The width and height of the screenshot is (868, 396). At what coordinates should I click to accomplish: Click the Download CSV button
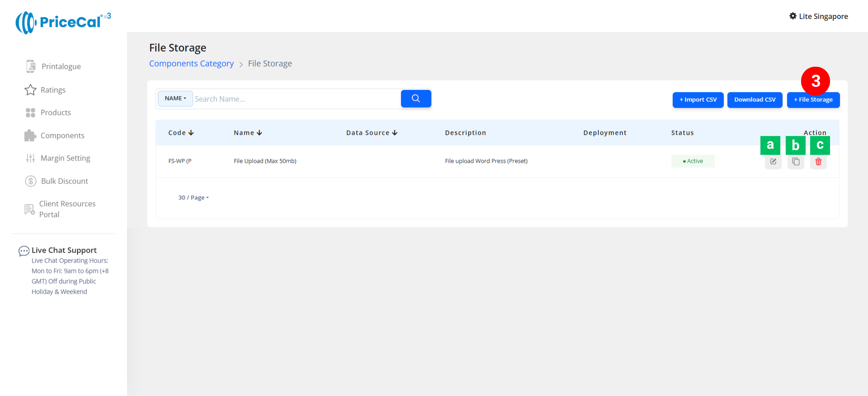point(755,100)
